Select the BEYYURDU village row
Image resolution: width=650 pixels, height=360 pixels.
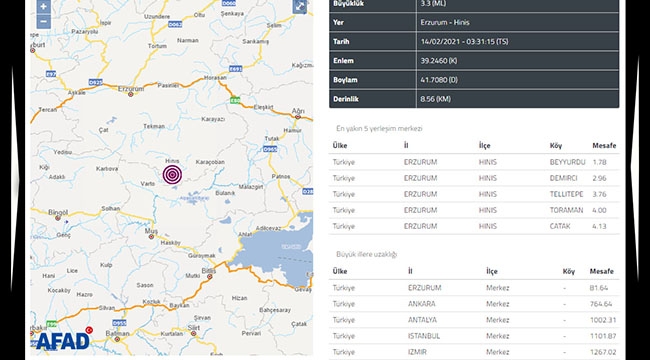coord(474,162)
